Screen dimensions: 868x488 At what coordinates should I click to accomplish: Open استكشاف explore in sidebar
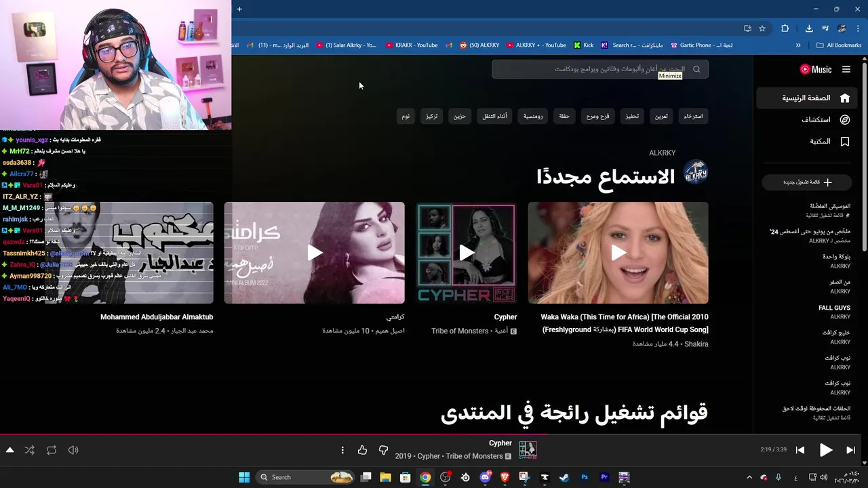coord(808,120)
